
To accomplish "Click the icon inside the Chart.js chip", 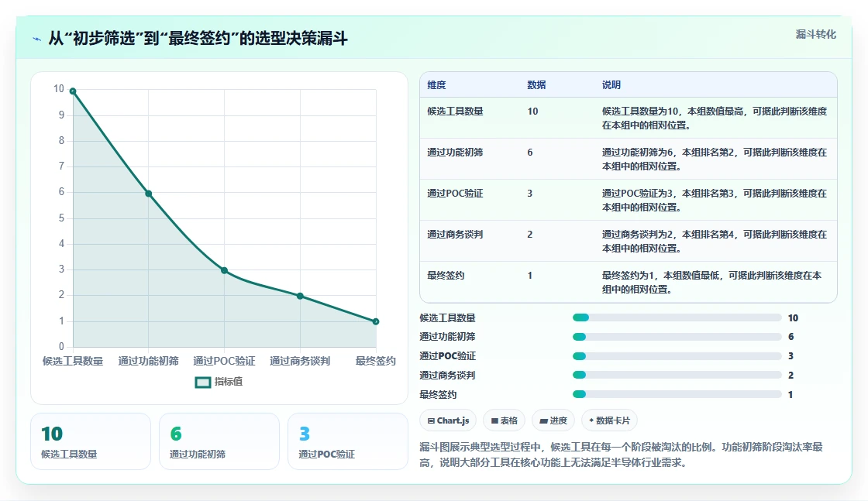I will tap(431, 420).
